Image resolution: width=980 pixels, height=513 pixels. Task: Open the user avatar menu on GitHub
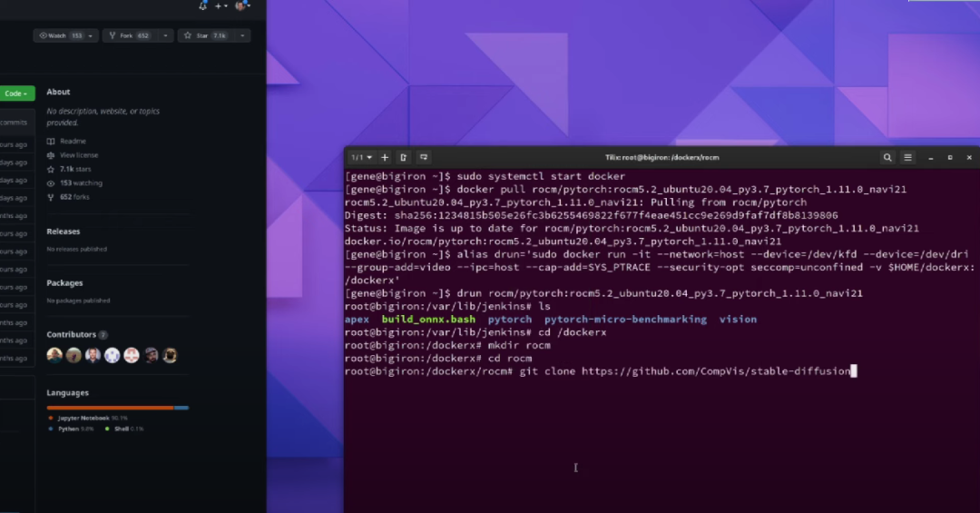click(x=242, y=5)
